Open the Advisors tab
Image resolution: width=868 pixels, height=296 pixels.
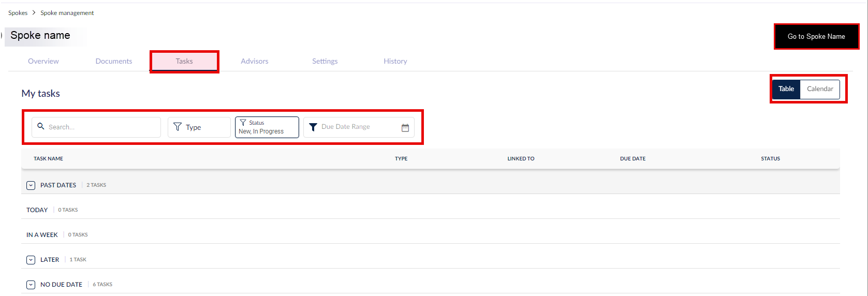point(255,61)
